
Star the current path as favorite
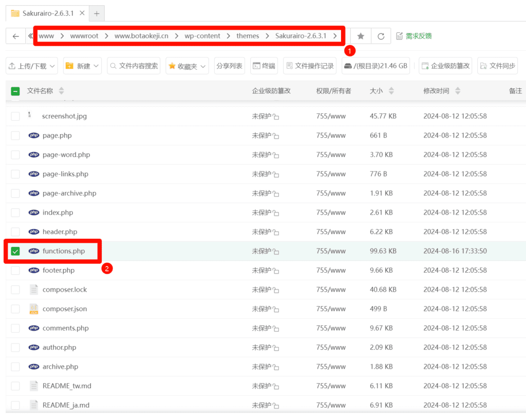(x=360, y=35)
